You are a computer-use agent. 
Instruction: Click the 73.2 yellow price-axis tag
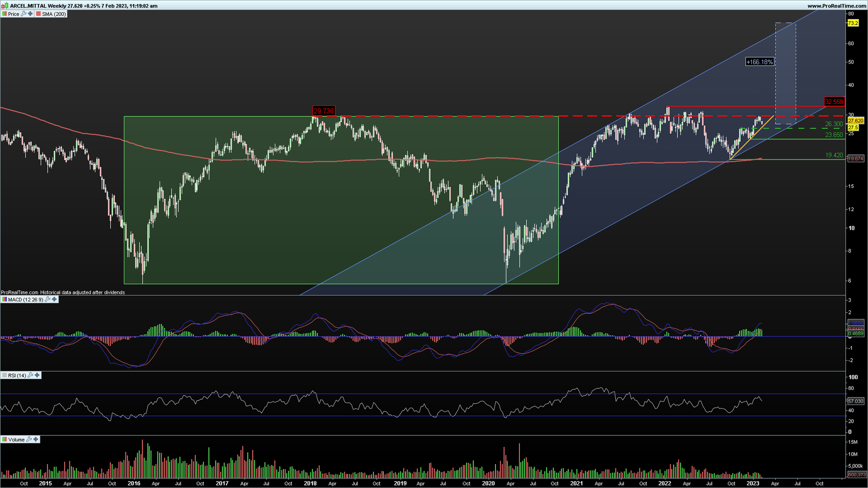point(853,23)
